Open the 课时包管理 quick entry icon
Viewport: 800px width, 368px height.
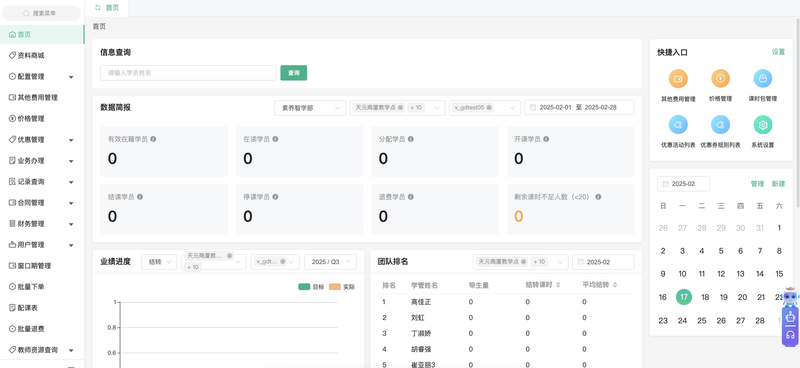pyautogui.click(x=763, y=79)
